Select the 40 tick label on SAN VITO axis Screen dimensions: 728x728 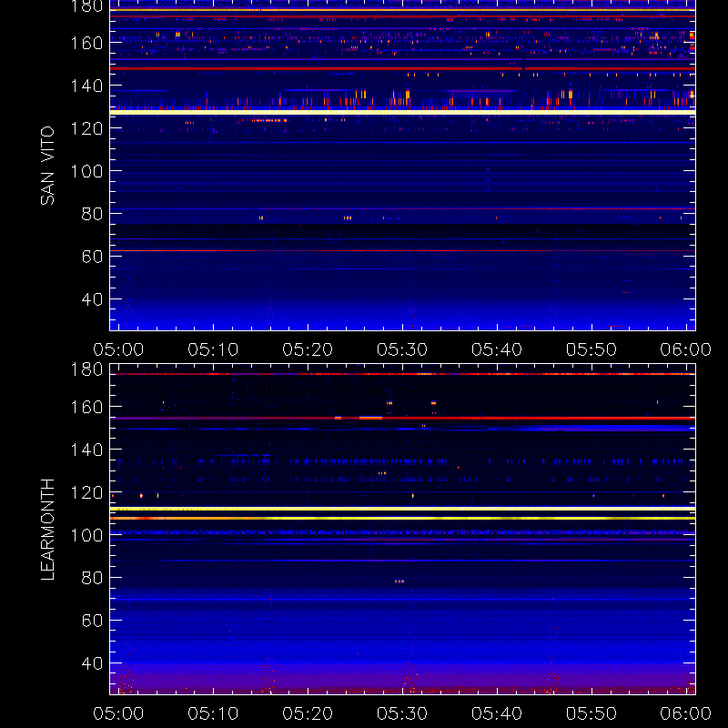tap(92, 299)
